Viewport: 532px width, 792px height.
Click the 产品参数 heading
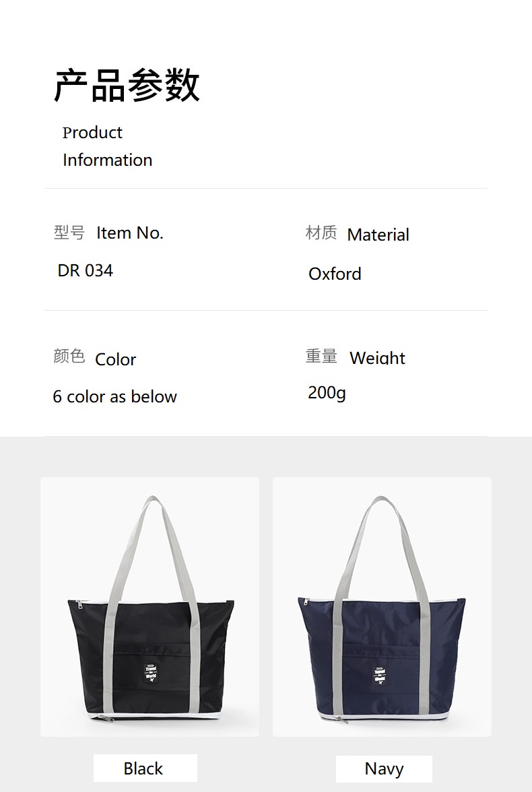click(x=127, y=85)
